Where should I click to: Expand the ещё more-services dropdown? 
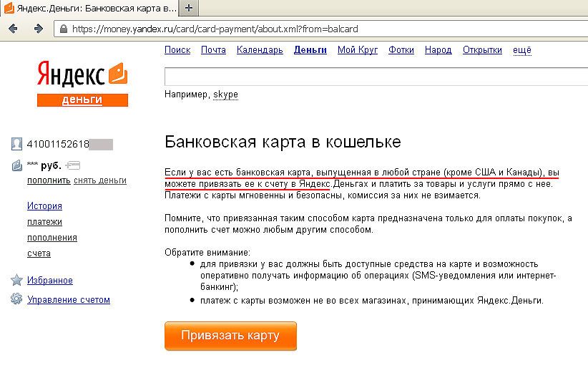pos(522,50)
